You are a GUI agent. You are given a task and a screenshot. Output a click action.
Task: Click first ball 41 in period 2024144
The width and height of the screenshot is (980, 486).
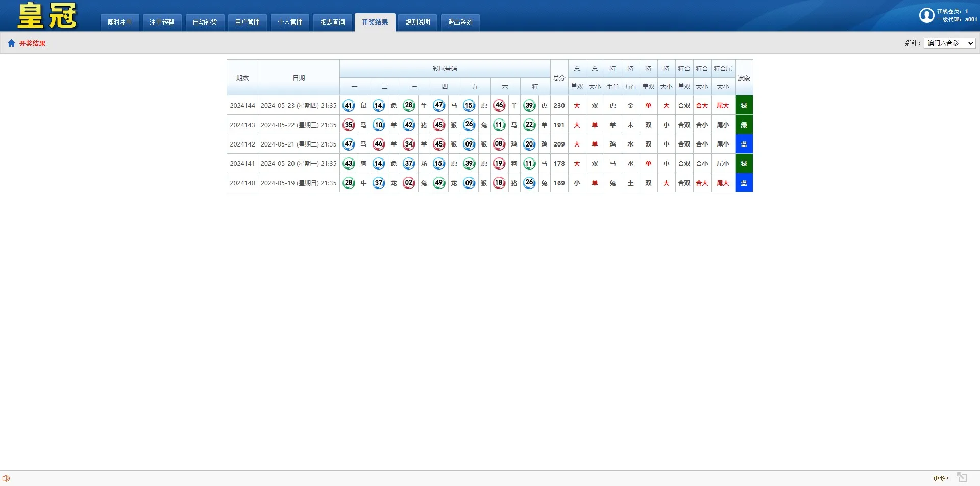coord(349,106)
